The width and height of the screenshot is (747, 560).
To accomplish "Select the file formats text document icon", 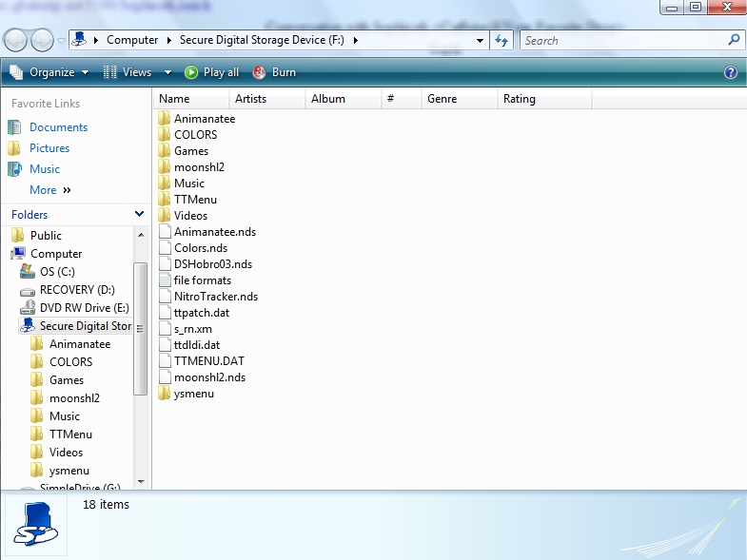I will (x=165, y=280).
